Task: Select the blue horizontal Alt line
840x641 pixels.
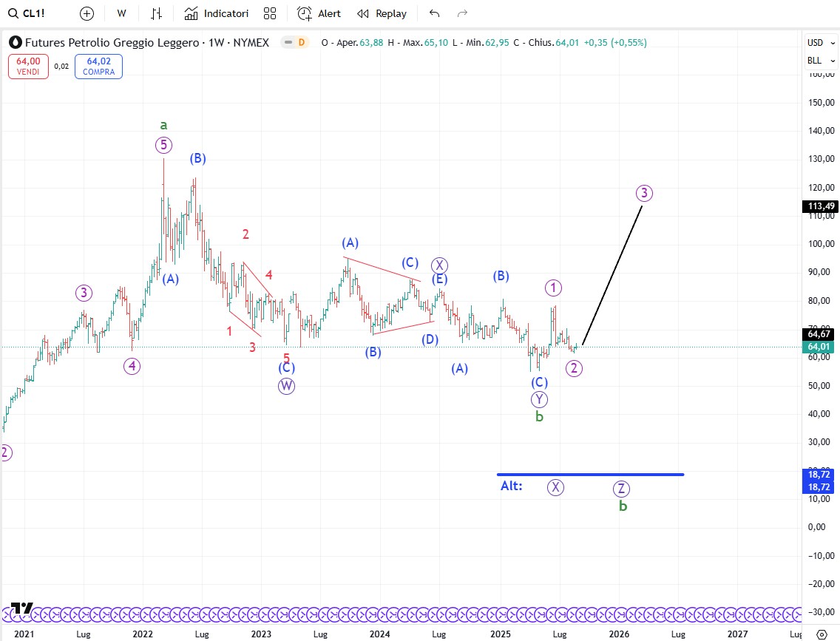Action: pos(592,475)
